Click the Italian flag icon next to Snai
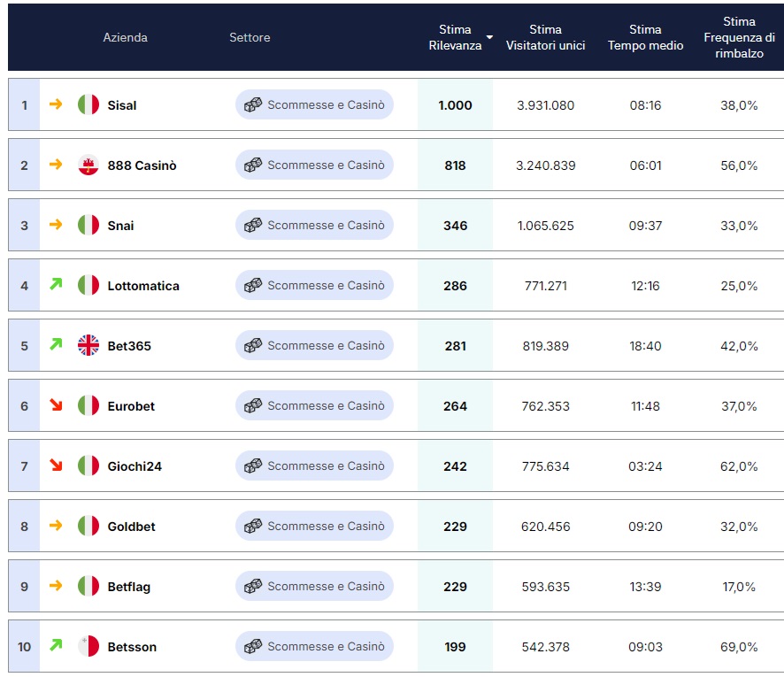 [x=88, y=225]
